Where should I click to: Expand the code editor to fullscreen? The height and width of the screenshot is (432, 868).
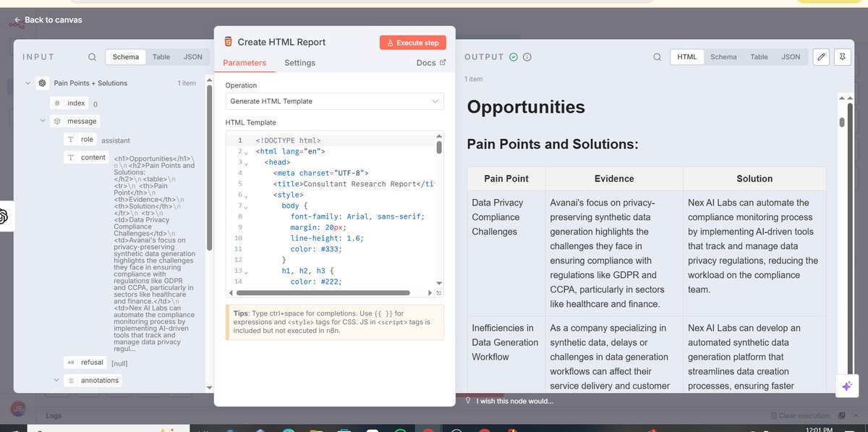[x=438, y=293]
